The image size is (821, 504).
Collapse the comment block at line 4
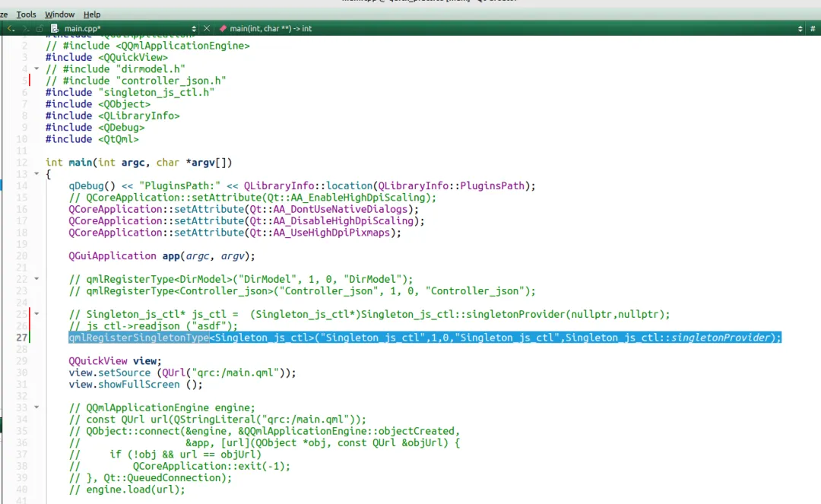[36, 68]
